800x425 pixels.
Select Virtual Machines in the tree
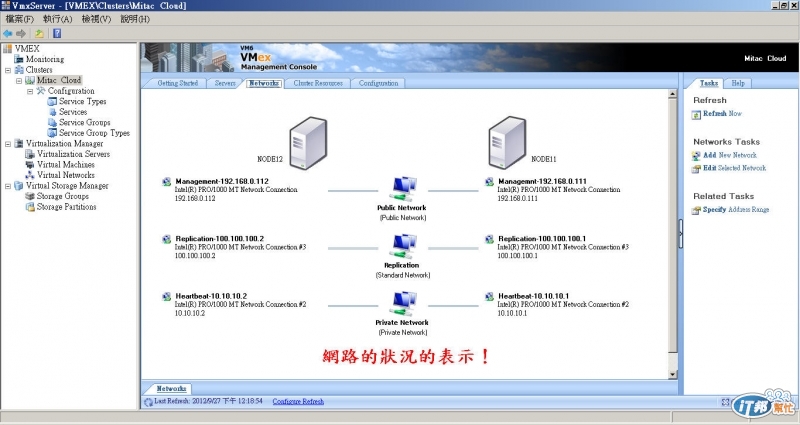coord(66,165)
